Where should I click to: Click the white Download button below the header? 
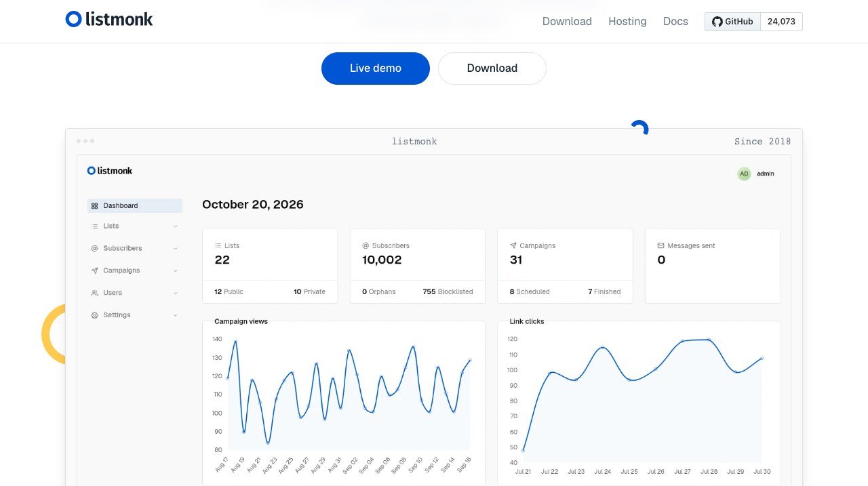[492, 68]
